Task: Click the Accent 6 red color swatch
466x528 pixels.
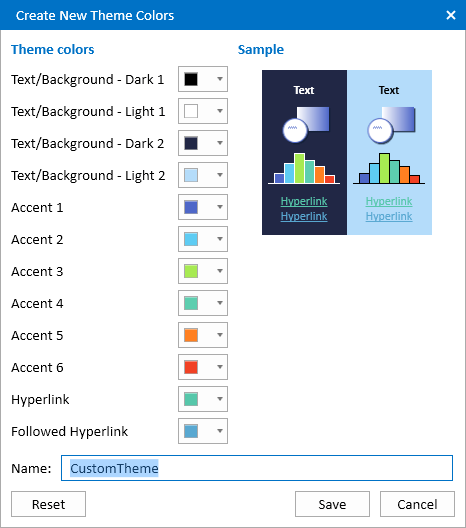Action: [191, 367]
